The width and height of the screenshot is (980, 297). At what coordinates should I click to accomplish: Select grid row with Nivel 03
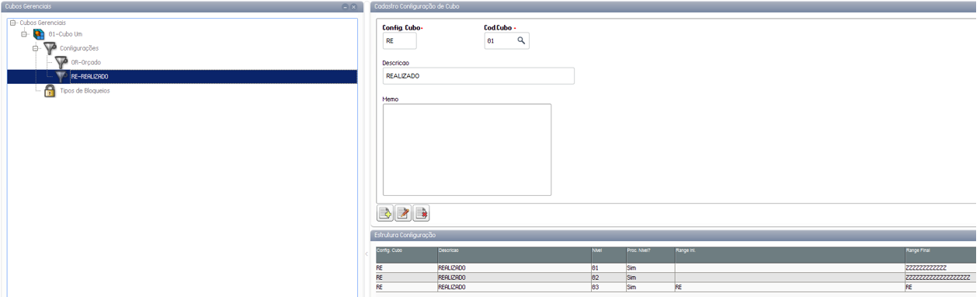tap(676, 287)
